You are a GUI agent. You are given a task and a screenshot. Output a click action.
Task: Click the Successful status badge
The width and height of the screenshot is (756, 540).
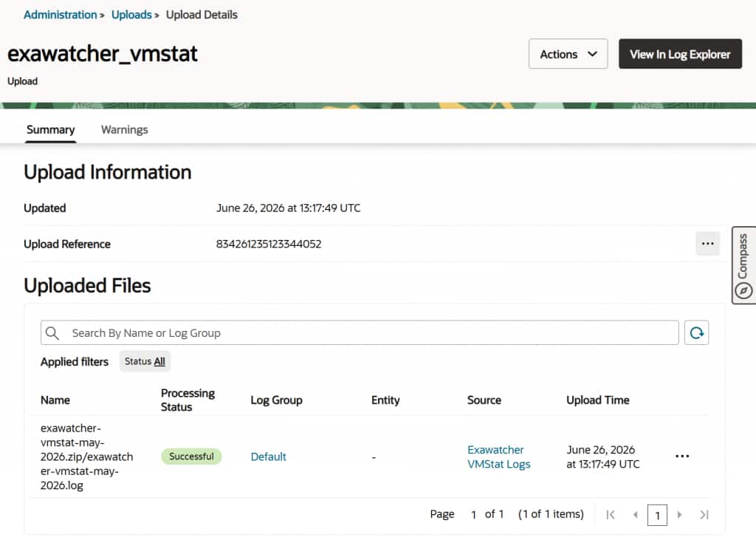pyautogui.click(x=191, y=457)
